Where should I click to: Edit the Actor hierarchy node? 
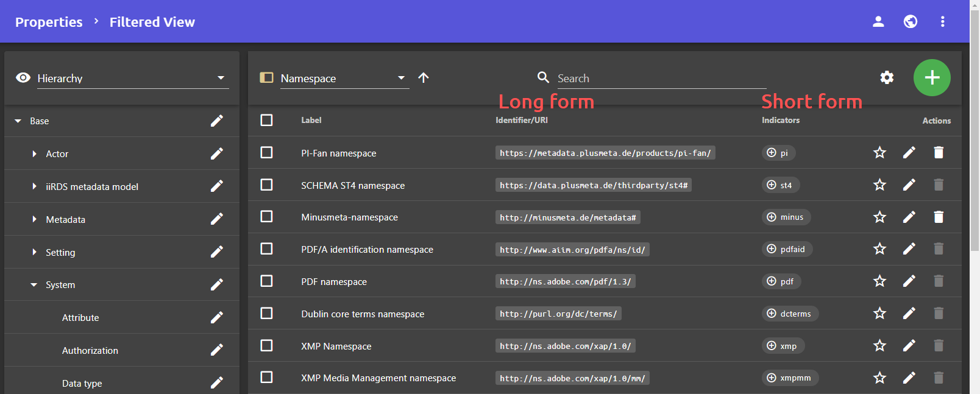[x=216, y=153]
